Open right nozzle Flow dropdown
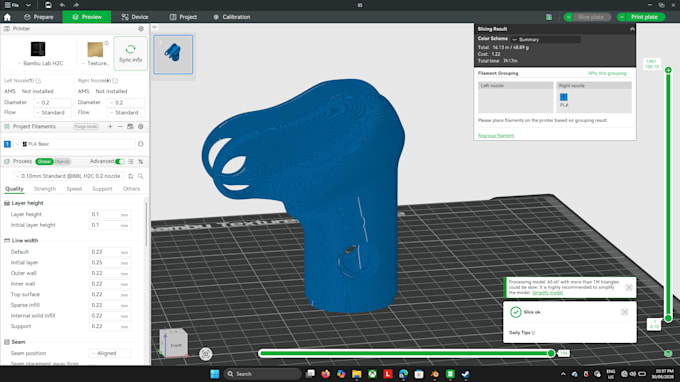The image size is (680, 382). [126, 113]
